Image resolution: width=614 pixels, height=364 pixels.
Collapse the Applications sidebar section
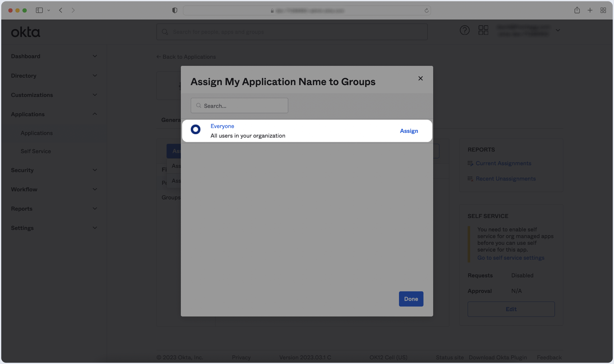[95, 114]
